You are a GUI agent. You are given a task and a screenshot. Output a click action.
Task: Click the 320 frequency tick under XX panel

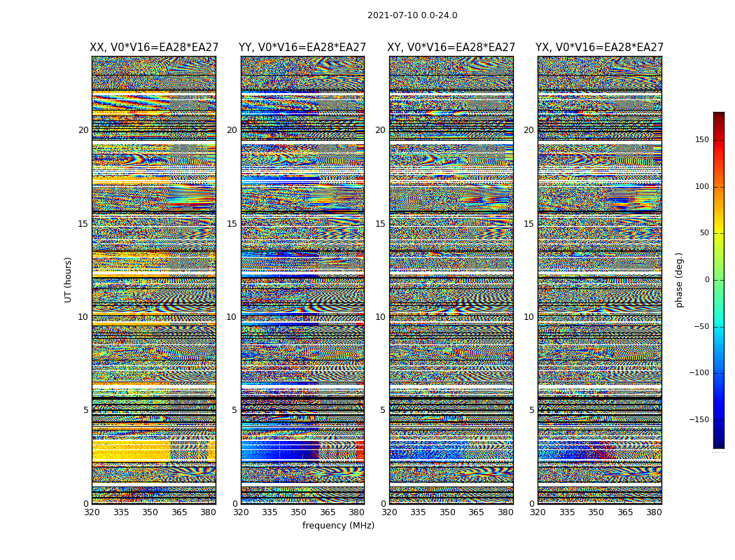[x=92, y=512]
